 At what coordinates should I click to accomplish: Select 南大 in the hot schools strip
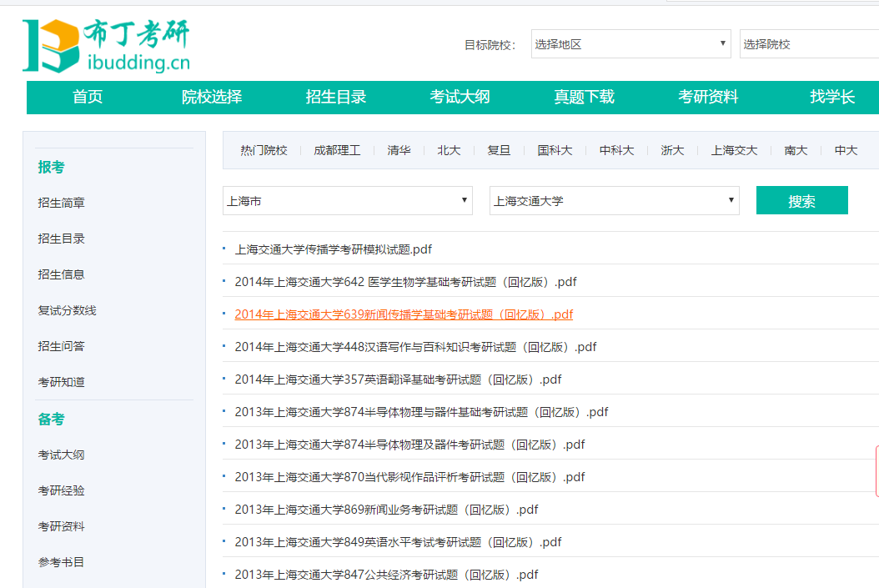click(796, 150)
